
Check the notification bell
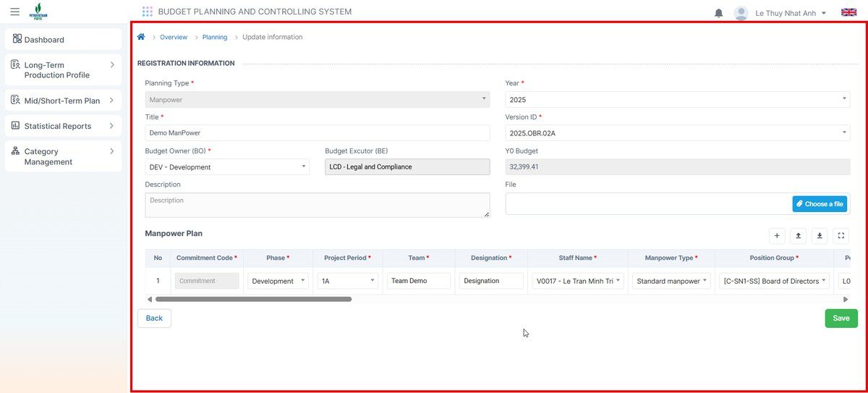[x=719, y=13]
